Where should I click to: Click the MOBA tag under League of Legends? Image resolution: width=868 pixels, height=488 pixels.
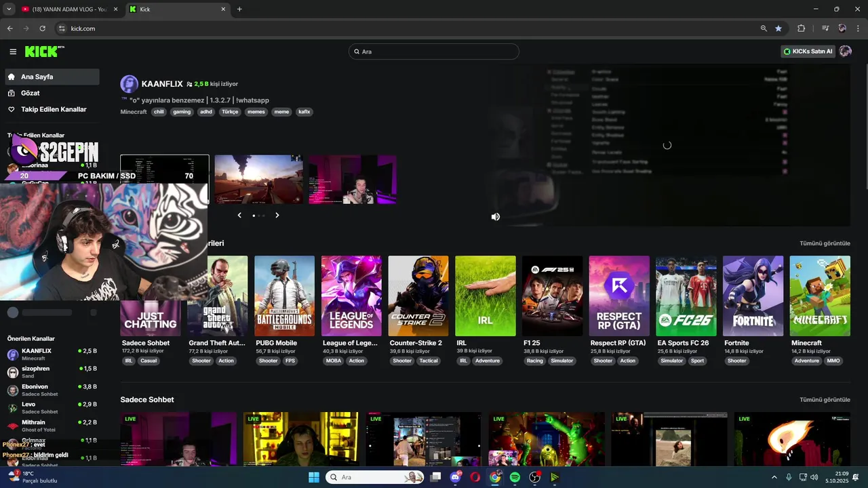point(334,361)
